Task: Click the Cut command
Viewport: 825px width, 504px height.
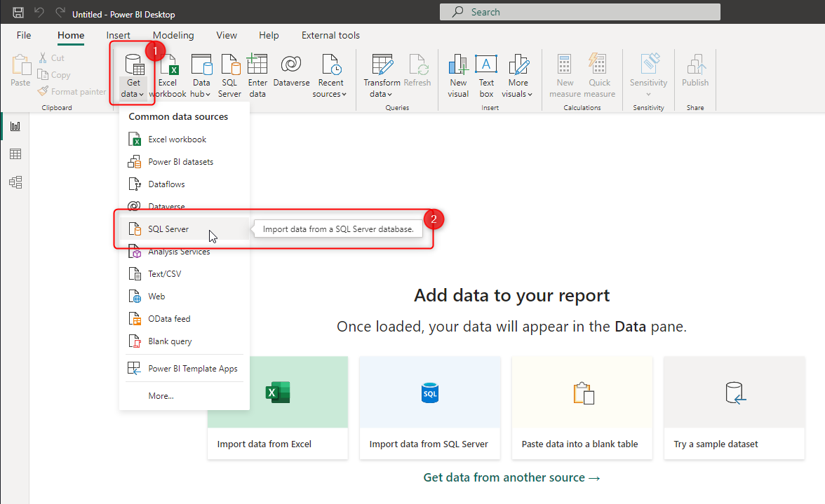Action: [52, 57]
